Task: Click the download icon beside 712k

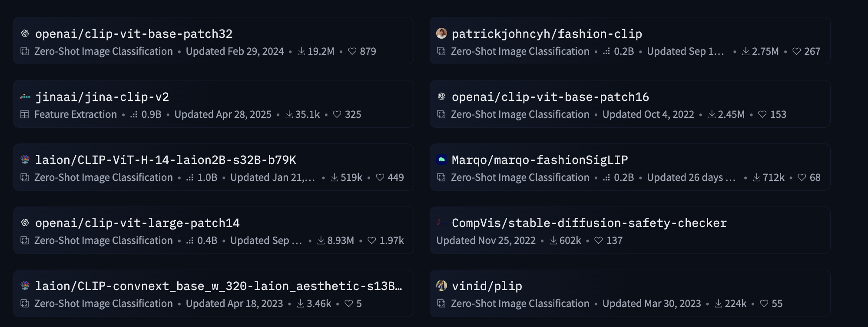Action: 756,177
